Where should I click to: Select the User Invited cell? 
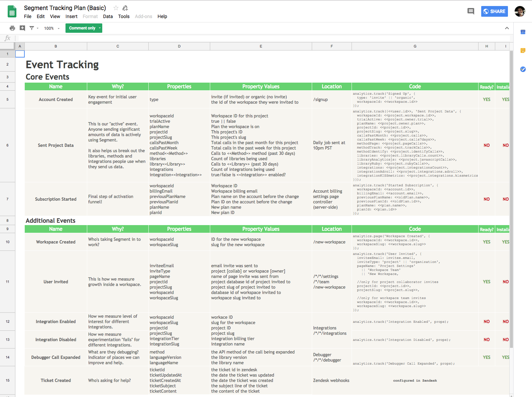pos(56,282)
